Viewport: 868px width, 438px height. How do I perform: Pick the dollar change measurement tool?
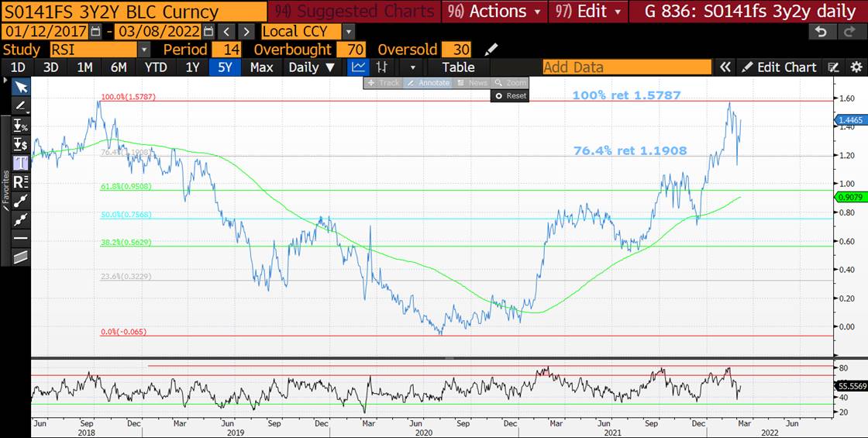(x=20, y=144)
